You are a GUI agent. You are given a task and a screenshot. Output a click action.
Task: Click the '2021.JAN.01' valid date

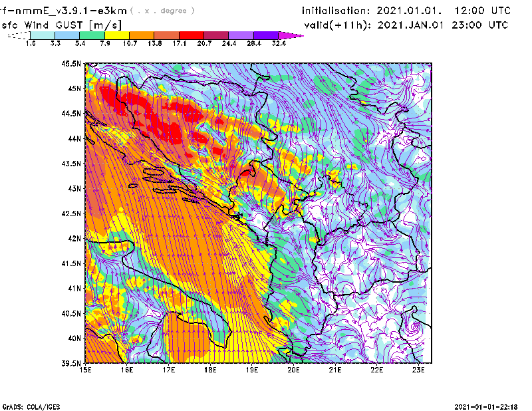coord(410,25)
